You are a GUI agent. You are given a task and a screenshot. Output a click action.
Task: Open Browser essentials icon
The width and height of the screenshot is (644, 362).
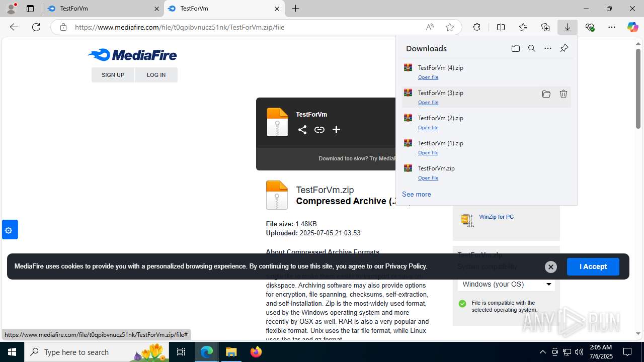click(x=590, y=27)
